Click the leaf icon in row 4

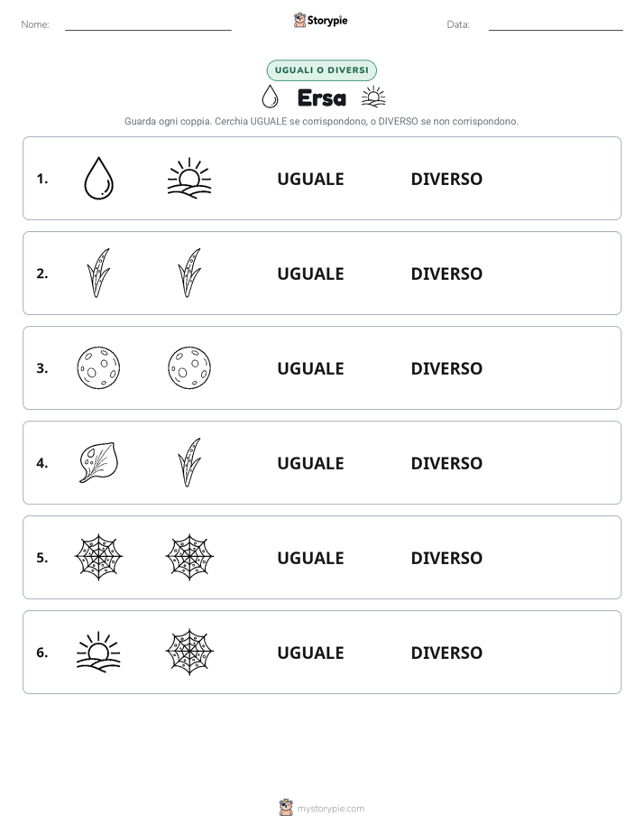99,462
